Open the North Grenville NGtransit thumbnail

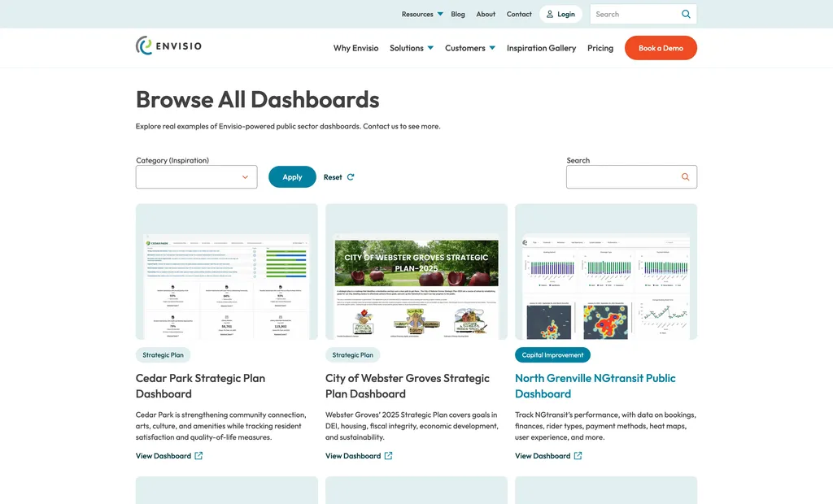click(605, 272)
